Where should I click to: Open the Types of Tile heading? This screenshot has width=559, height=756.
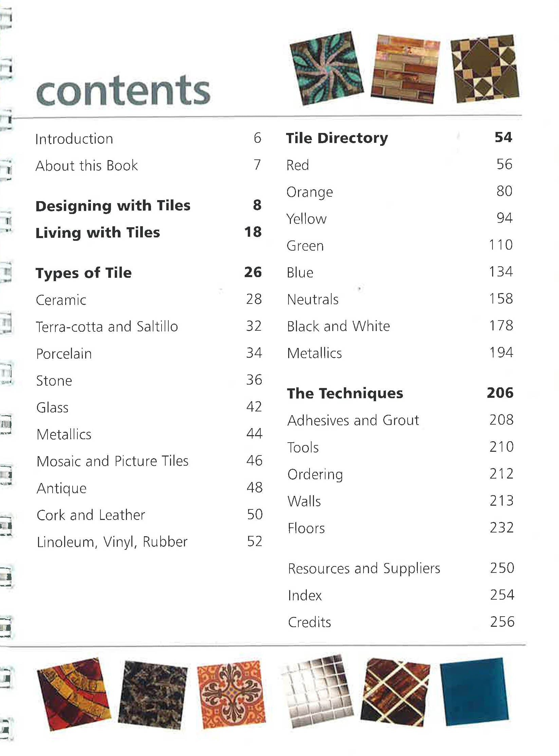(x=83, y=273)
